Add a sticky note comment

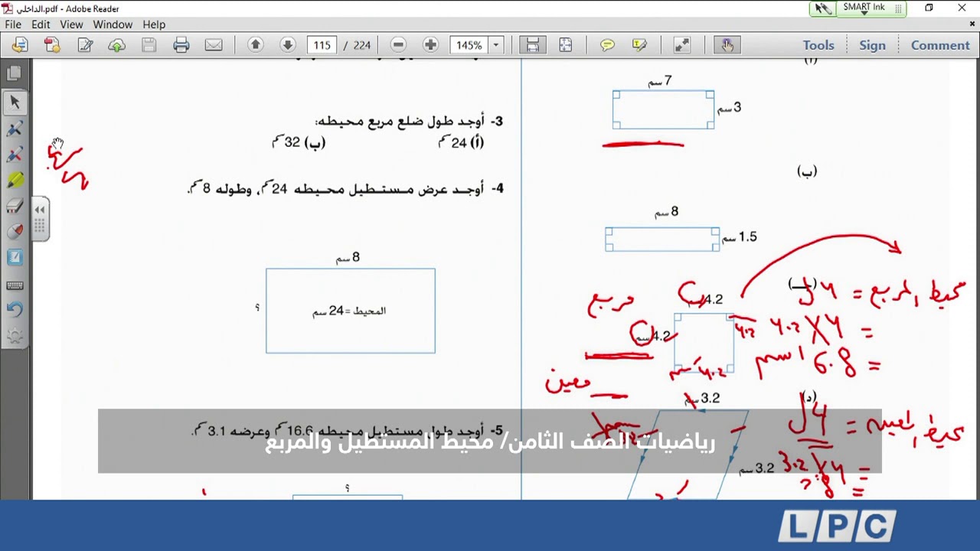pos(607,45)
